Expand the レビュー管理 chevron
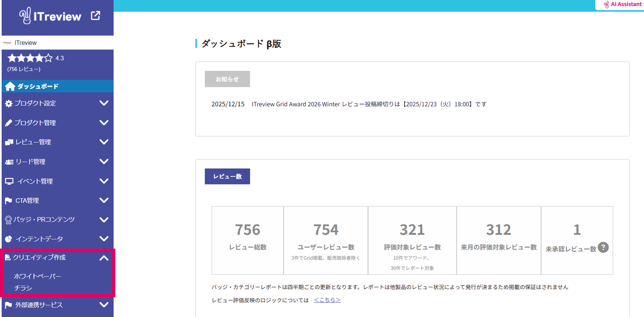 104,142
